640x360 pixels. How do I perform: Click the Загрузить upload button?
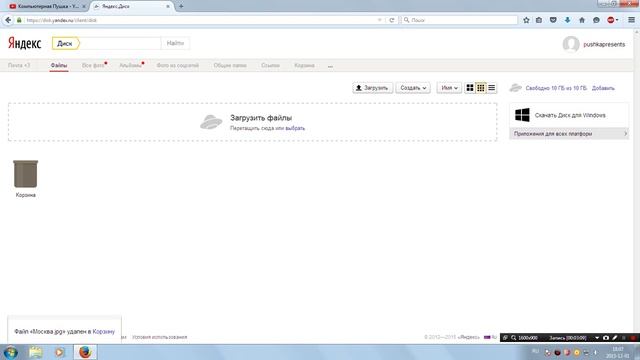[x=372, y=88]
